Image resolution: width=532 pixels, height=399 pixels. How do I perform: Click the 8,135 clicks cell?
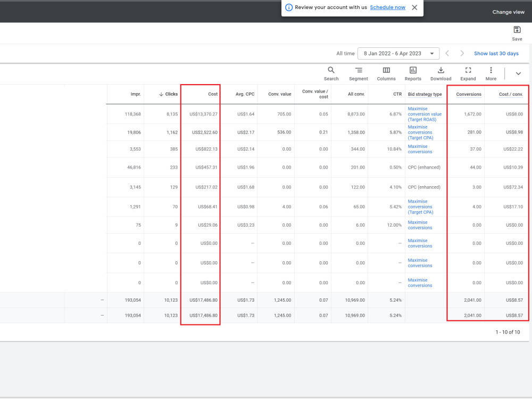click(x=172, y=114)
